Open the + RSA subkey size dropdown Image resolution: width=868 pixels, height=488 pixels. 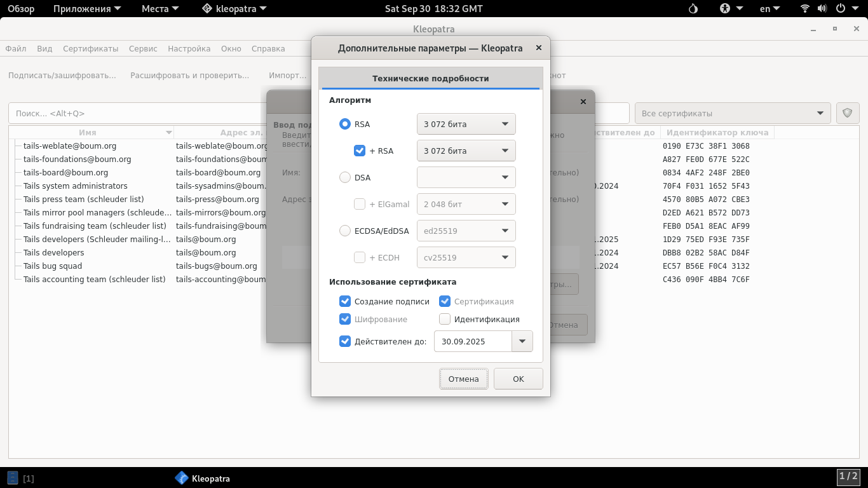pyautogui.click(x=466, y=151)
